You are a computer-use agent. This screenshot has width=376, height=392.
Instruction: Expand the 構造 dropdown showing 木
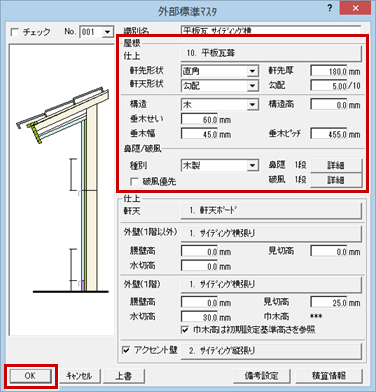point(253,105)
